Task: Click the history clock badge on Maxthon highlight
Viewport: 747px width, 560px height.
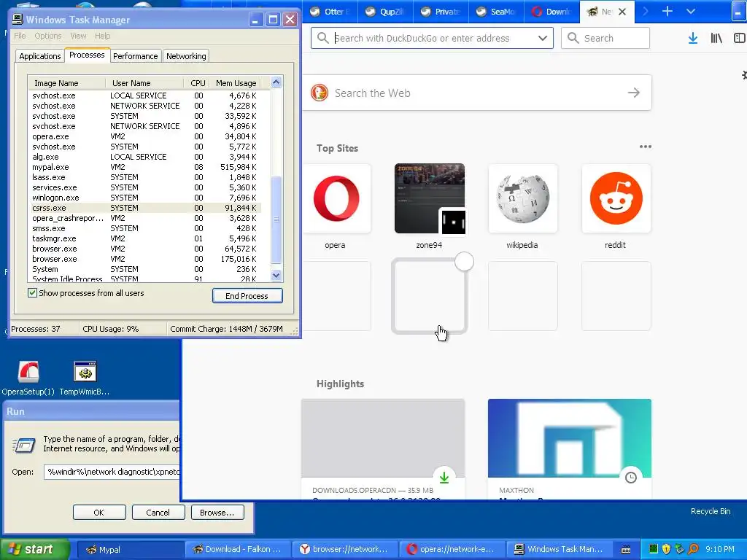Action: pyautogui.click(x=631, y=477)
